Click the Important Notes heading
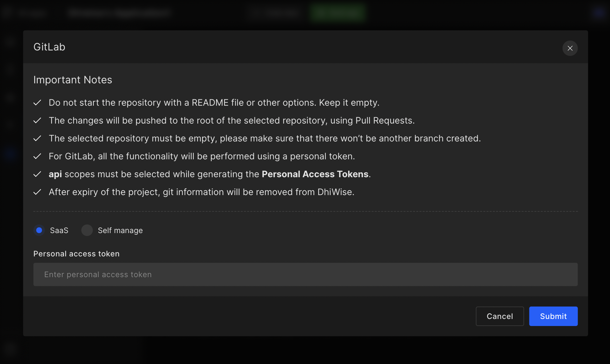Image resolution: width=610 pixels, height=364 pixels. pyautogui.click(x=73, y=80)
